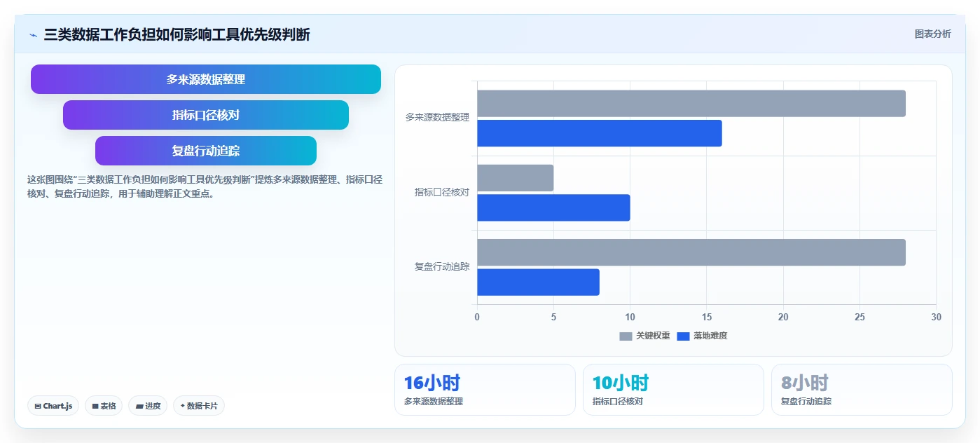This screenshot has height=443, width=980.
Task: Click the x-axis value 30
Action: pos(936,317)
